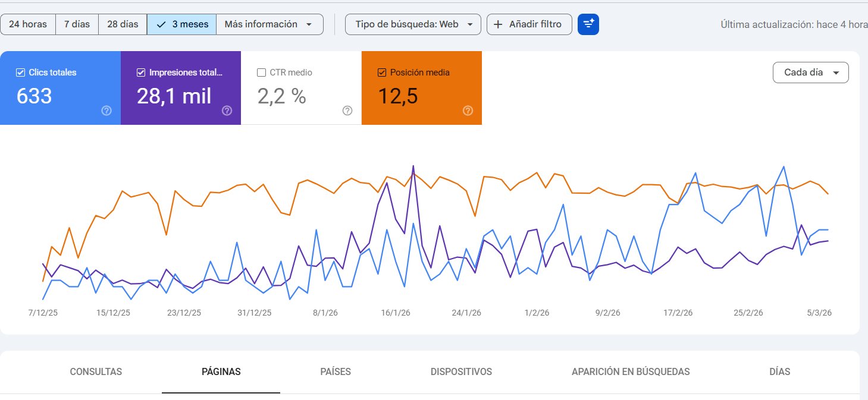Select the 28 días date range
Screen dimensions: 868x400
[x=122, y=24]
